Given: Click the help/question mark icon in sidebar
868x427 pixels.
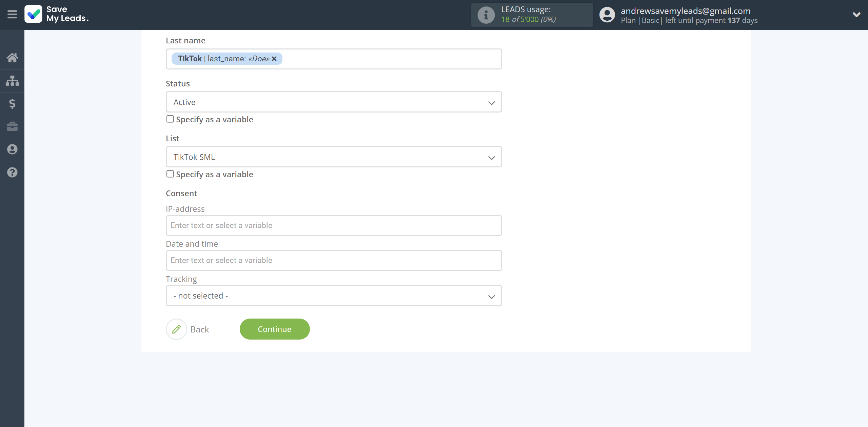Looking at the screenshot, I should pyautogui.click(x=12, y=172).
